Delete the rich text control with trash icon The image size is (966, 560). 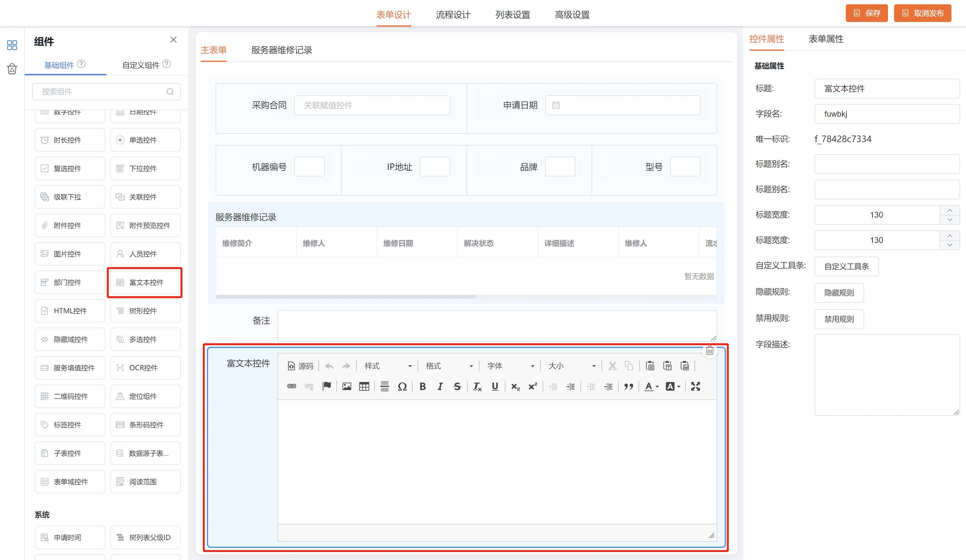710,350
